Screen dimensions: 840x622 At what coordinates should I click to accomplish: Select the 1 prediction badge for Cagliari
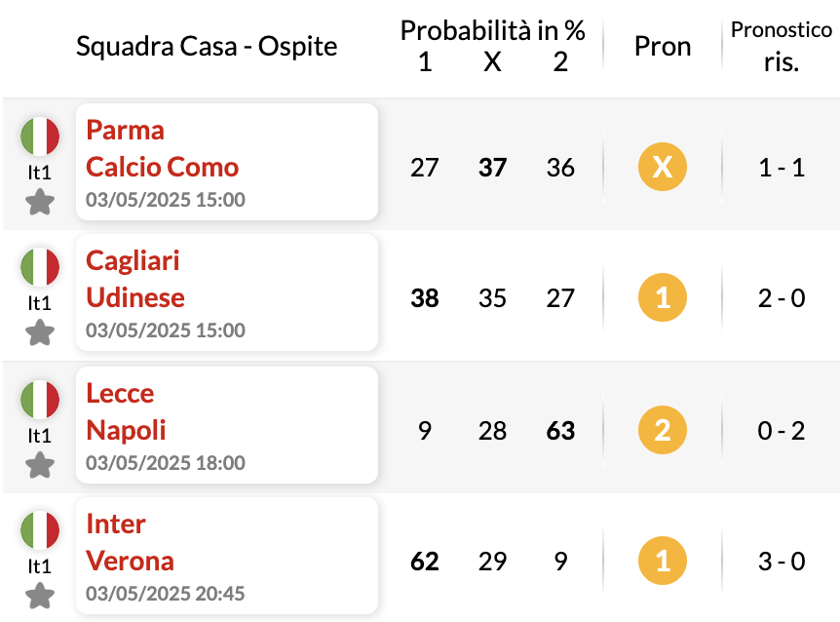[x=662, y=297]
